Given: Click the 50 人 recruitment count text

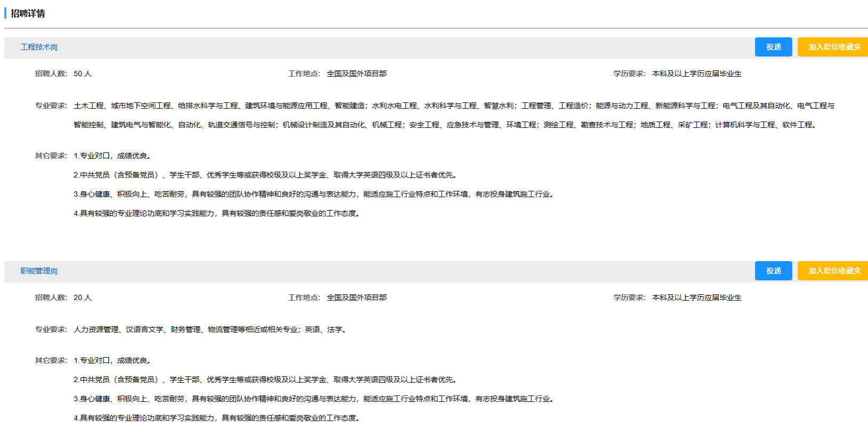Looking at the screenshot, I should pos(83,74).
